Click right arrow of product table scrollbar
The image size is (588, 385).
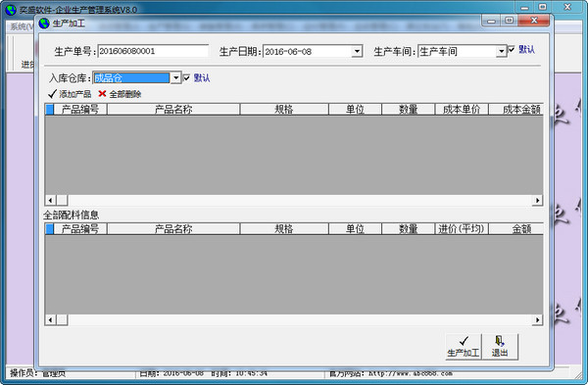pyautogui.click(x=537, y=200)
